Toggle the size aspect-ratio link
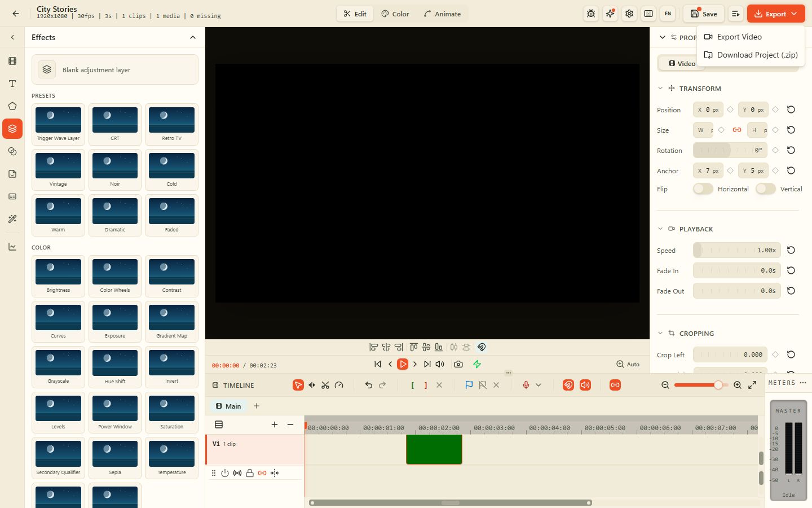Image resolution: width=812 pixels, height=508 pixels. [x=737, y=130]
